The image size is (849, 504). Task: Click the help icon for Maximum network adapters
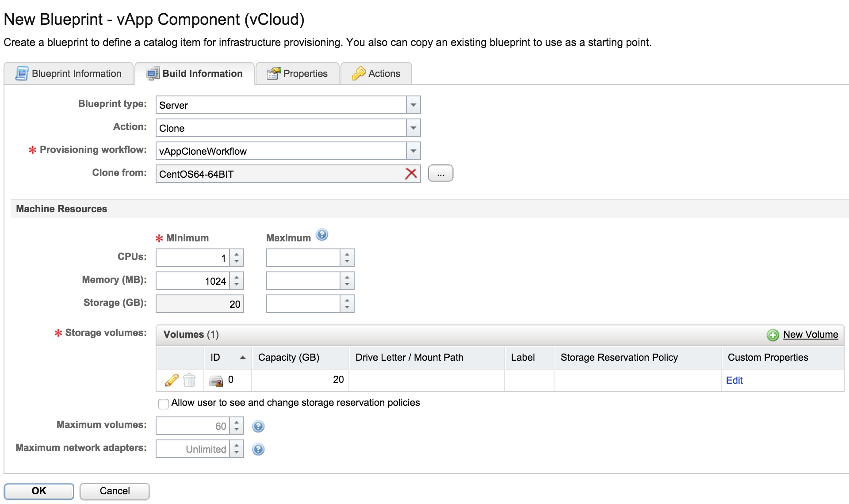pyautogui.click(x=258, y=449)
